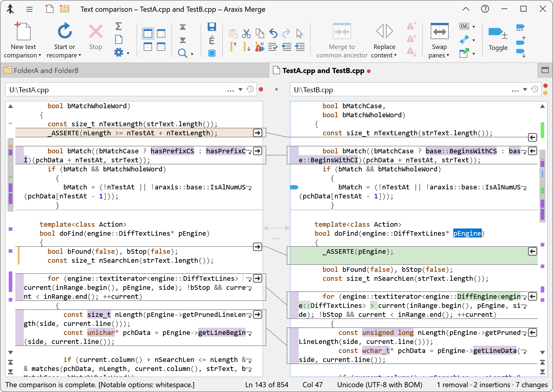553x392 pixels.
Task: Toggle the two-pane layout view
Action: tap(148, 33)
